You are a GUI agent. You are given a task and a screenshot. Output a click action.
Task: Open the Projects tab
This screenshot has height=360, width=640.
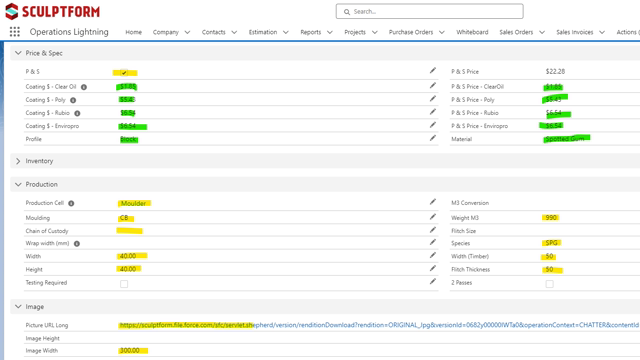coord(355,32)
